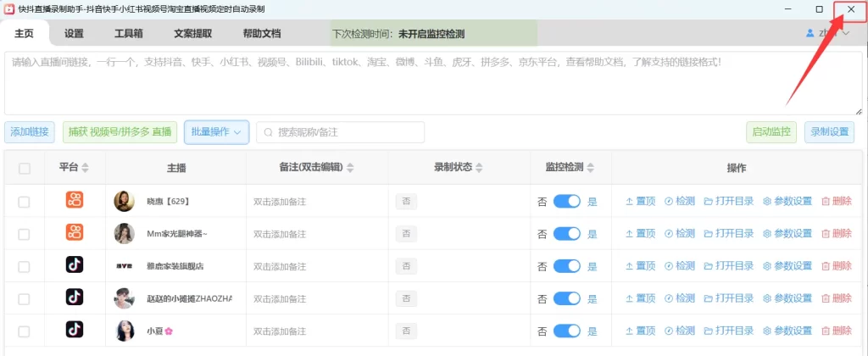
Task: Open 参数设置 for Mm家光腿神器~
Action: pyautogui.click(x=787, y=234)
